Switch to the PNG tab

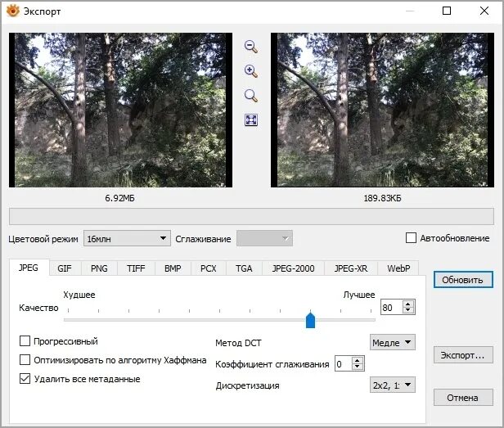tap(99, 268)
